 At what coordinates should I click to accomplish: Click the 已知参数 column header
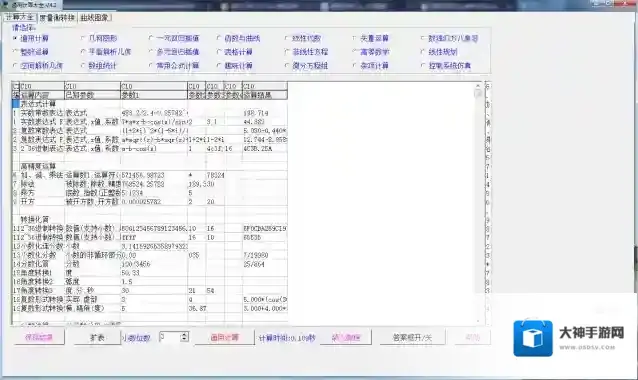coord(92,95)
